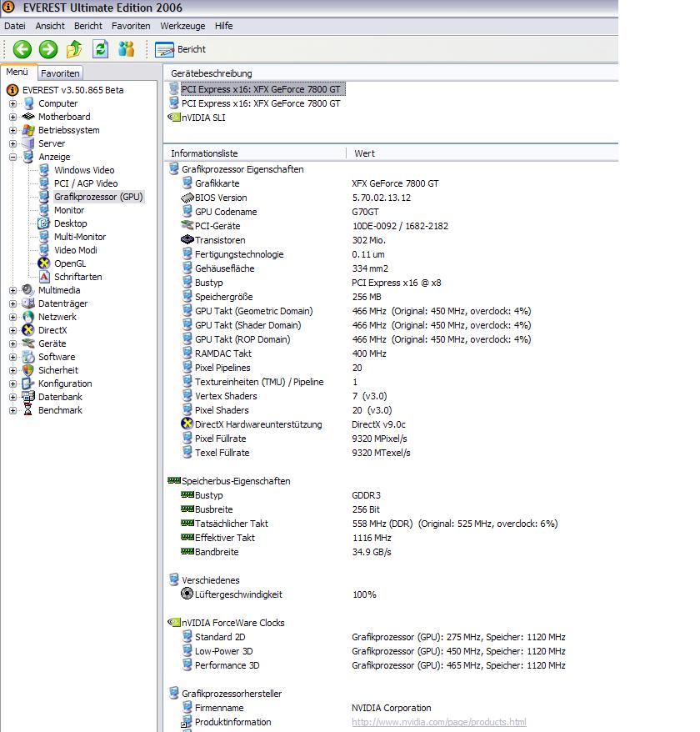This screenshot has height=732, width=700.
Task: Expand the Server tree node
Action: pos(13,143)
